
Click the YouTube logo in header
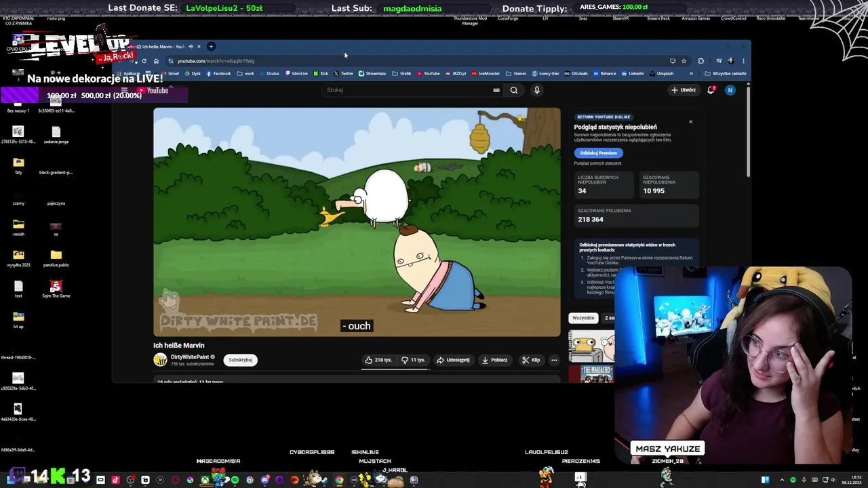coord(153,90)
